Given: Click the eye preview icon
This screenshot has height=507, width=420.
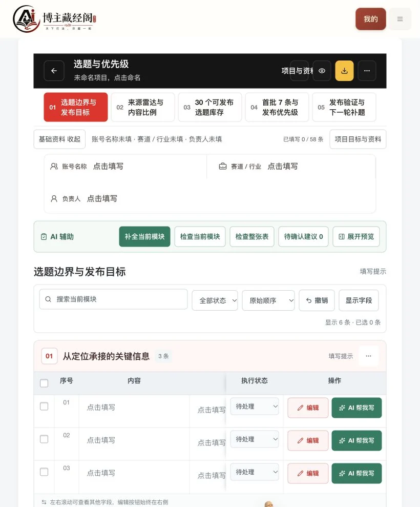Looking at the screenshot, I should [322, 71].
